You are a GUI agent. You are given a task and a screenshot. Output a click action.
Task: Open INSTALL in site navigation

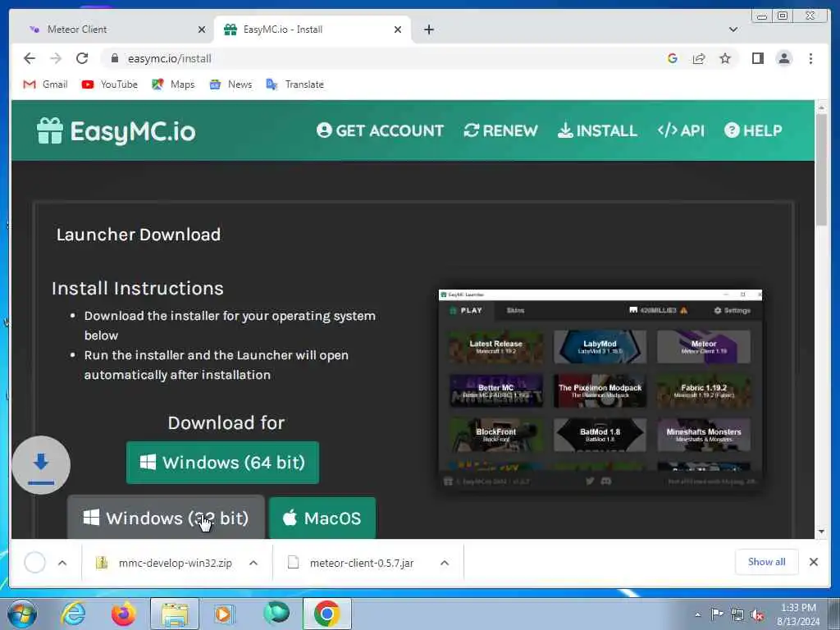[597, 130]
